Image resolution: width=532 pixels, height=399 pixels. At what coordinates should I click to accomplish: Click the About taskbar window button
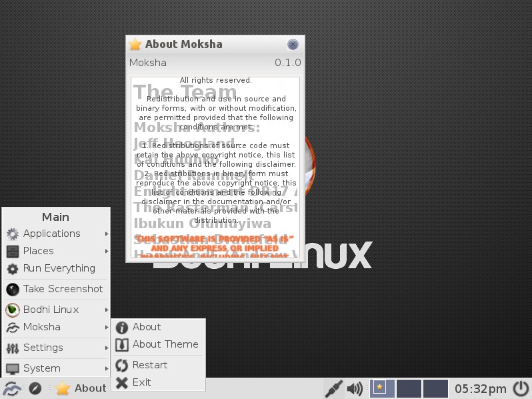click(x=81, y=388)
